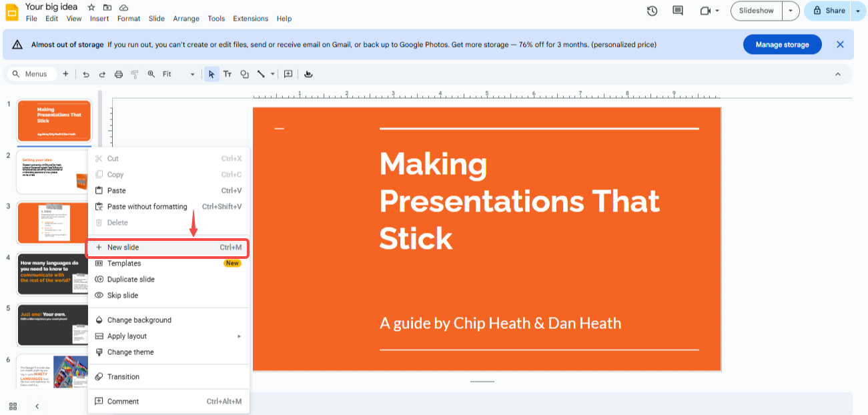Open the Shape insertion tool

pyautogui.click(x=244, y=74)
